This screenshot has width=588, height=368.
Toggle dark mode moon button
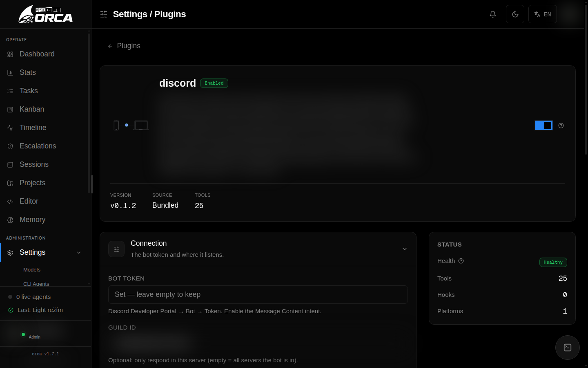pos(515,14)
